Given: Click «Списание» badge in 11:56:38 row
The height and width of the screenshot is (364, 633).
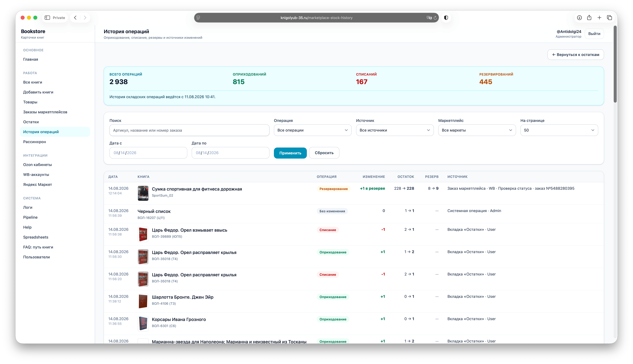Looking at the screenshot, I should pos(328,230).
